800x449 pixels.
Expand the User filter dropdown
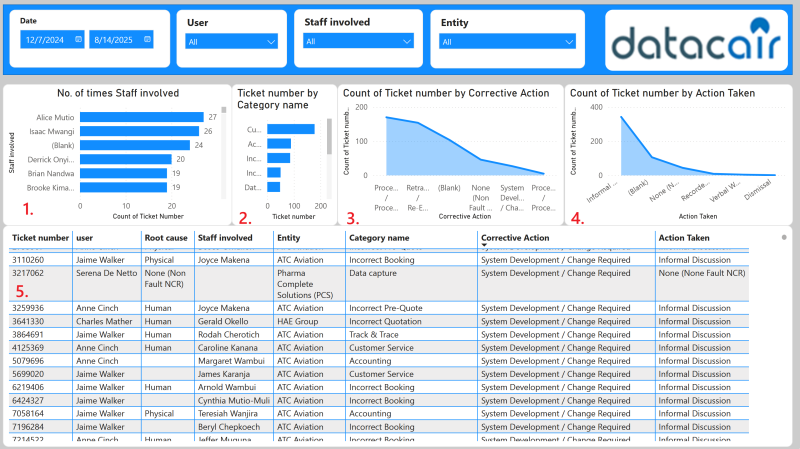(x=231, y=41)
